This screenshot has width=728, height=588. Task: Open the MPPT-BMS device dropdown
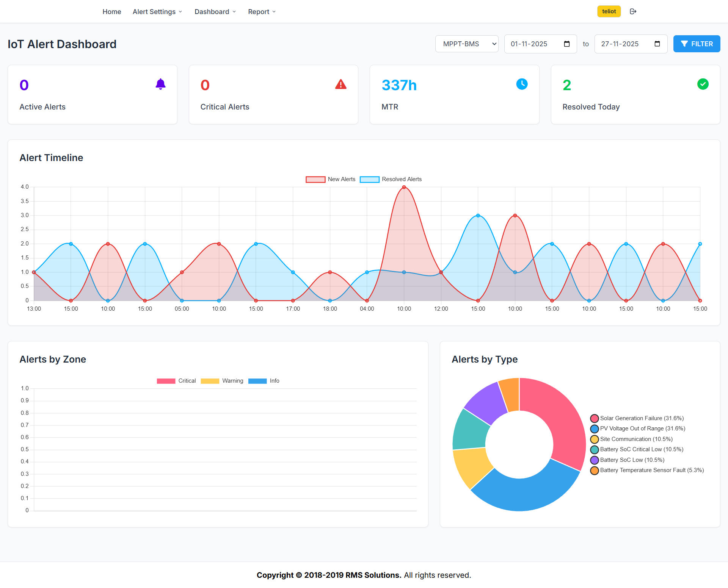(466, 44)
